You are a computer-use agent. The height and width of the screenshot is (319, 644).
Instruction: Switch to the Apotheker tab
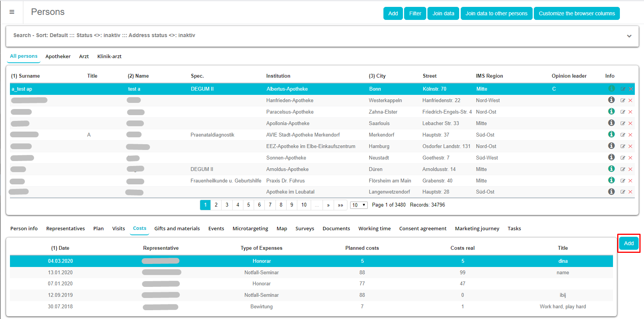(58, 57)
